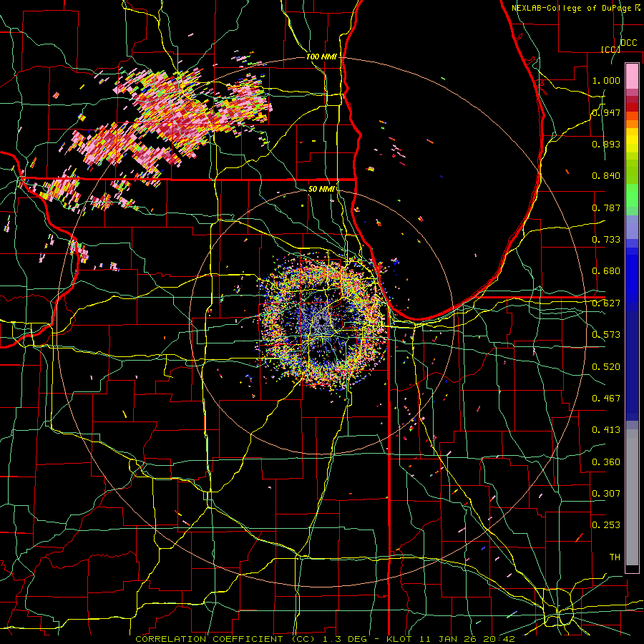
Task: Click the DCC label above the color bar
Action: [628, 43]
